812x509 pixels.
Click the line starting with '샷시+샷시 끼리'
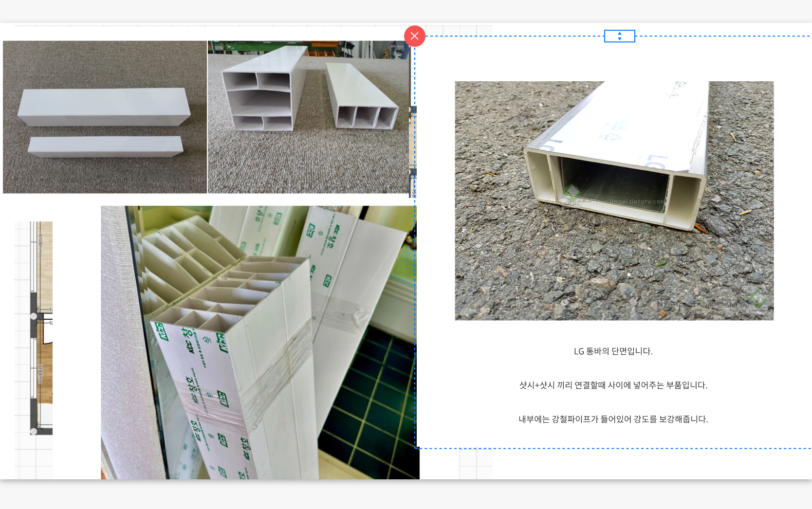point(613,385)
